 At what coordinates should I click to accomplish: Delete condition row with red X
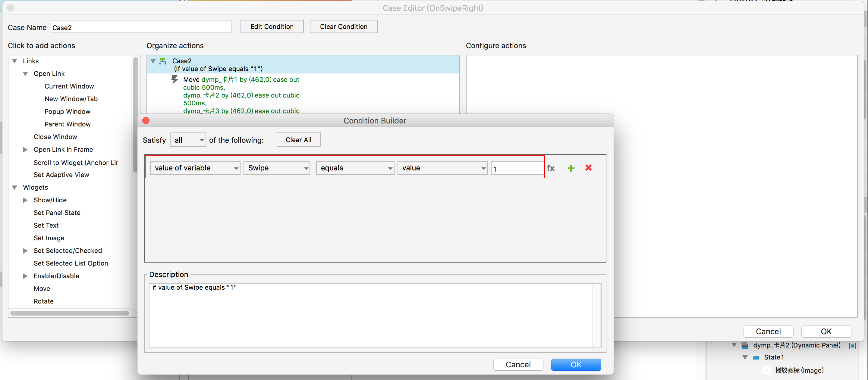588,168
